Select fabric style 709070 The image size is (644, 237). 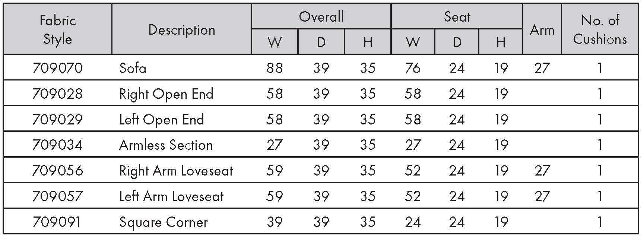click(58, 68)
